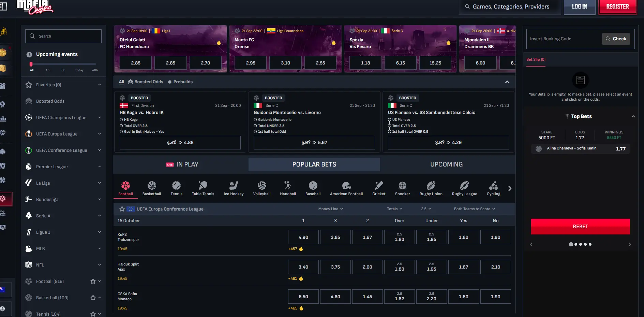The height and width of the screenshot is (317, 644).
Task: Select the first Top Bets carousel dot
Action: point(571,244)
